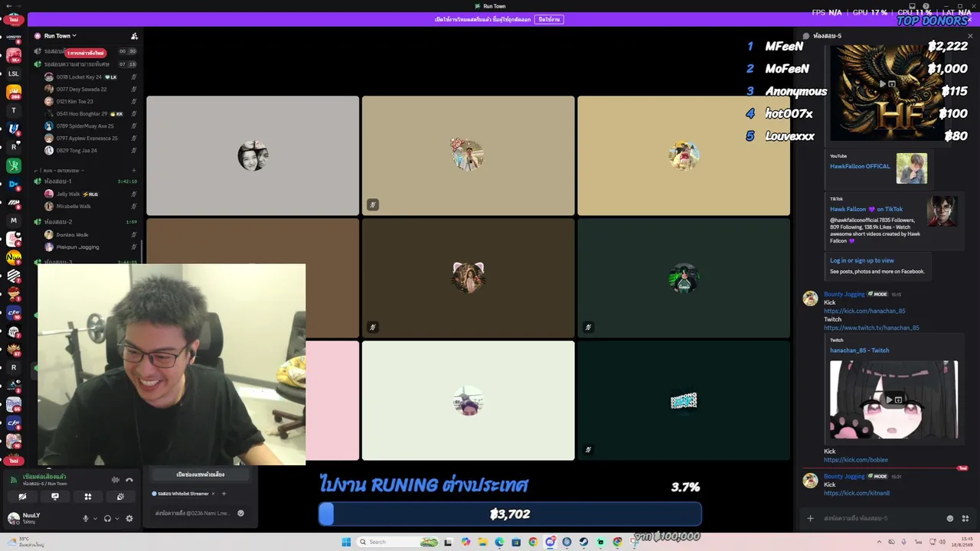Click Bounty Jogging username at 15:15
This screenshot has height=551, width=980.
[844, 294]
